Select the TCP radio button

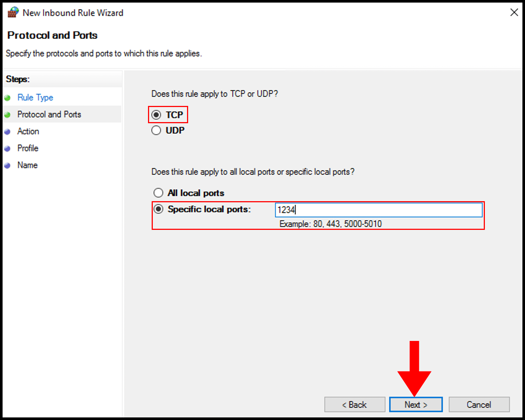click(x=156, y=114)
